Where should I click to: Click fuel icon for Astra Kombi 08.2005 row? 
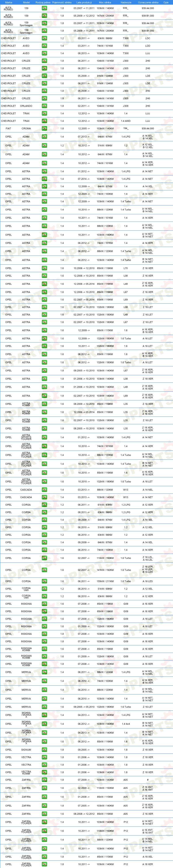pyautogui.click(x=44, y=429)
